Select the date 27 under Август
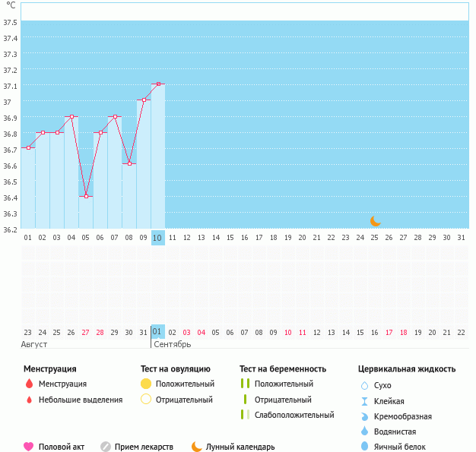 (x=85, y=332)
